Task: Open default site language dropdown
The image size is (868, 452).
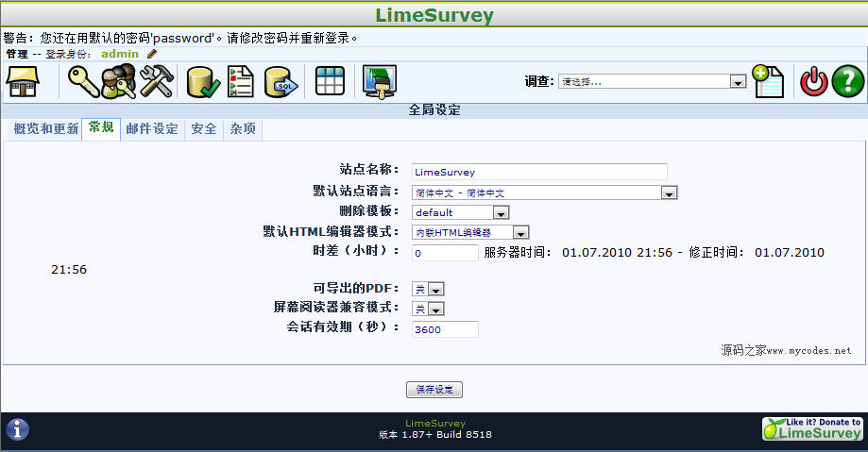Action: coord(545,193)
